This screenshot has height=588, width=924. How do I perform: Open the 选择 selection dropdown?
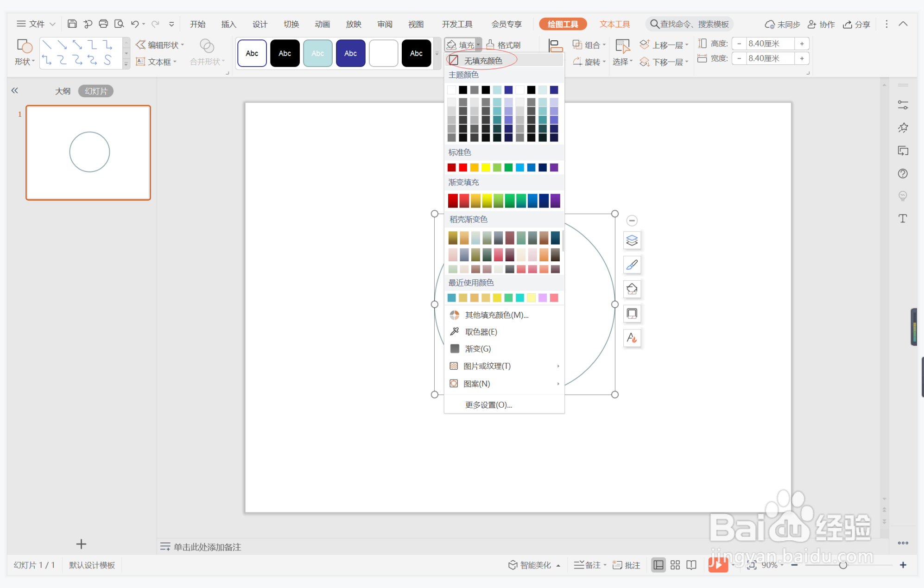click(x=622, y=52)
